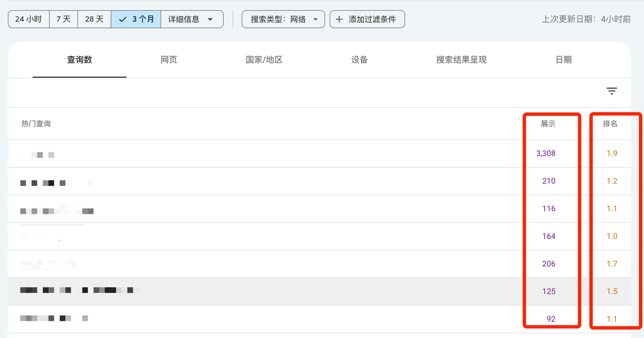Switch to the 国家/地区 tab
This screenshot has width=644, height=338.
tap(264, 60)
